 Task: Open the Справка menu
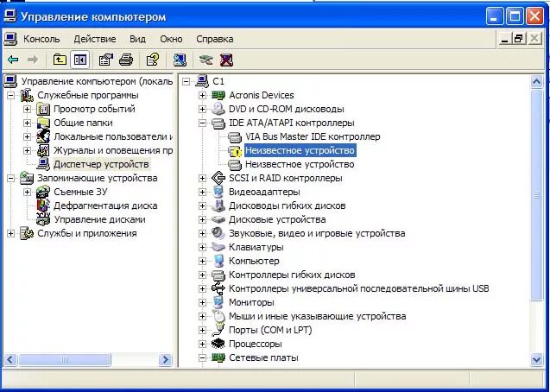click(215, 39)
